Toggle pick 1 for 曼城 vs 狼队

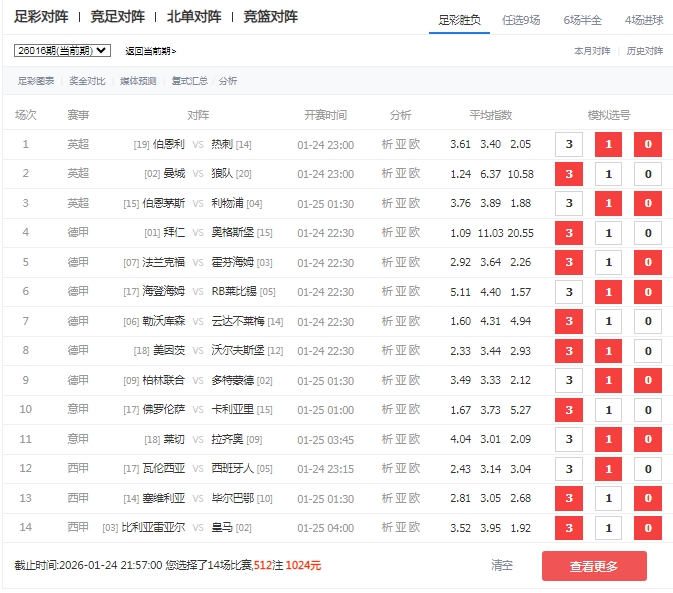pyautogui.click(x=608, y=174)
